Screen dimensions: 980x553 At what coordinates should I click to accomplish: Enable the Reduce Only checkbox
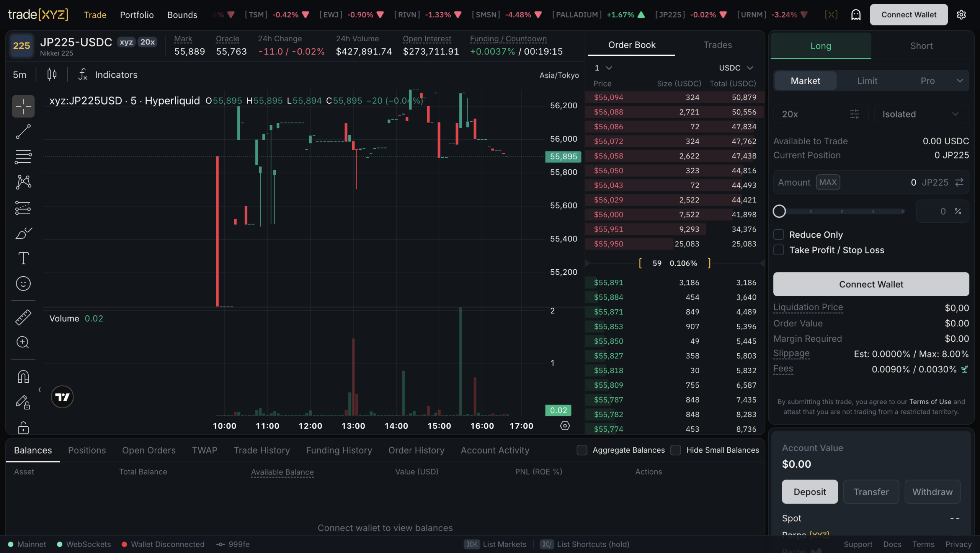(779, 235)
